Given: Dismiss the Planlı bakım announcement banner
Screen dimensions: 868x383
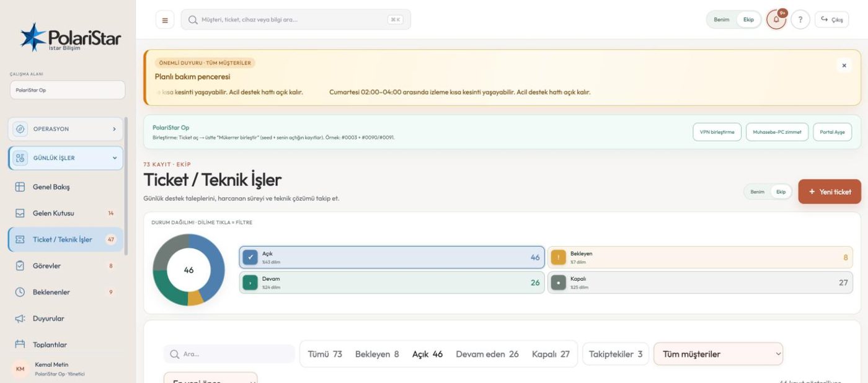Looking at the screenshot, I should click(x=843, y=65).
